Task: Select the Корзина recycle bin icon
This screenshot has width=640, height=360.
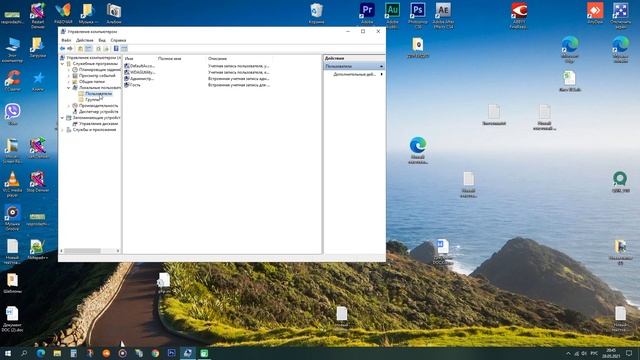Action: tap(317, 13)
